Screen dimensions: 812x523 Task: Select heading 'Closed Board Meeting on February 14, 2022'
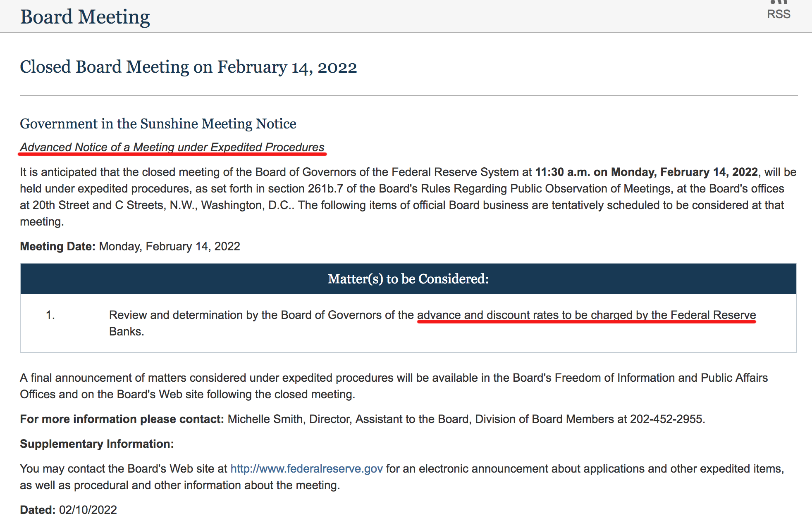[x=189, y=67]
